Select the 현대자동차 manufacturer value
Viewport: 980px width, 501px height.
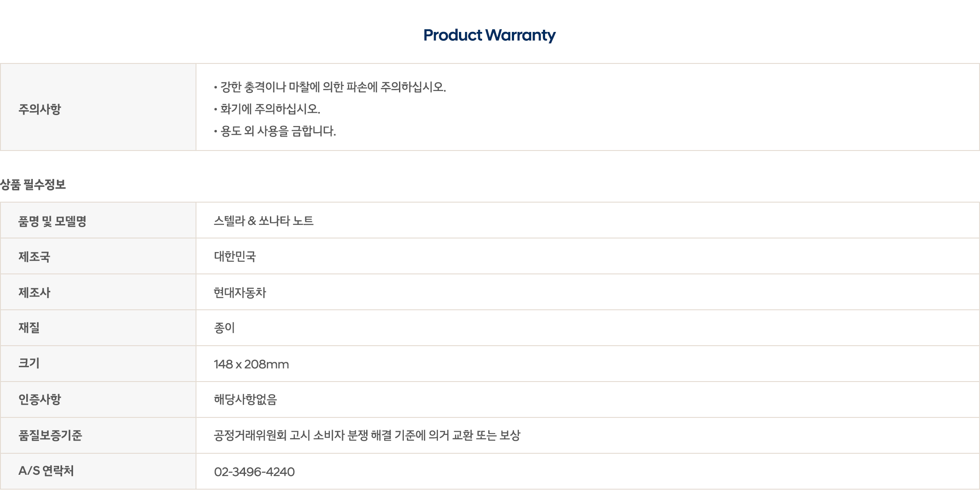point(240,292)
